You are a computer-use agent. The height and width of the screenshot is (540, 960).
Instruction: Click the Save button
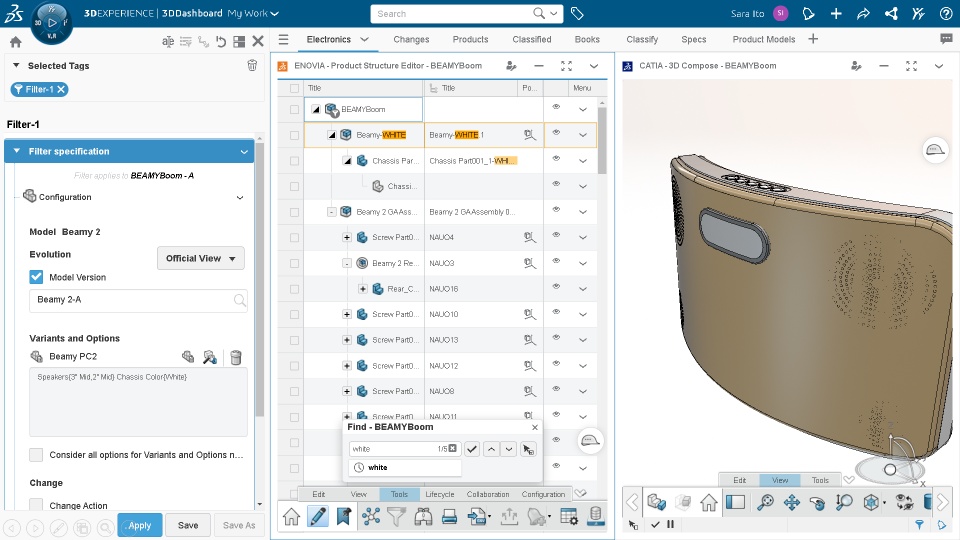pos(188,525)
